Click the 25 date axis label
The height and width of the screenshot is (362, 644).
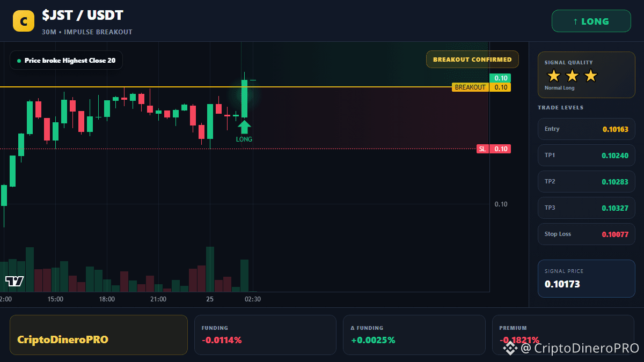(x=210, y=299)
